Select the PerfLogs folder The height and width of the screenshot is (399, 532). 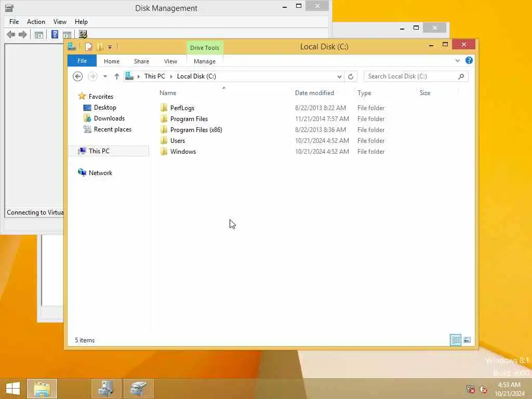pyautogui.click(x=182, y=108)
